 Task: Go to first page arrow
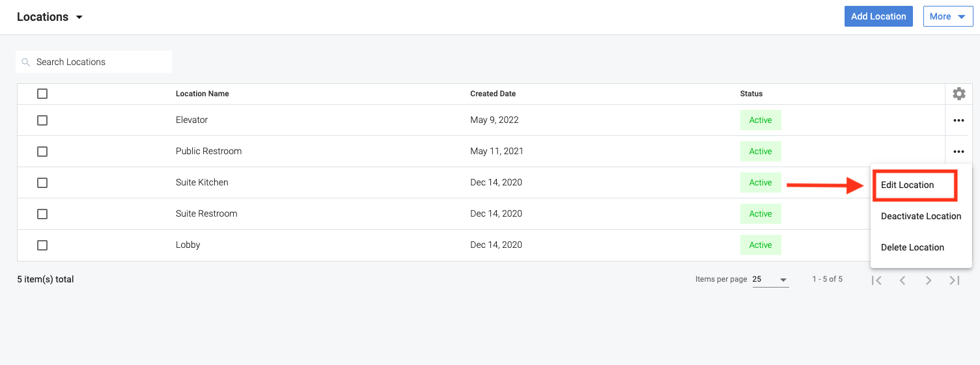coord(876,280)
